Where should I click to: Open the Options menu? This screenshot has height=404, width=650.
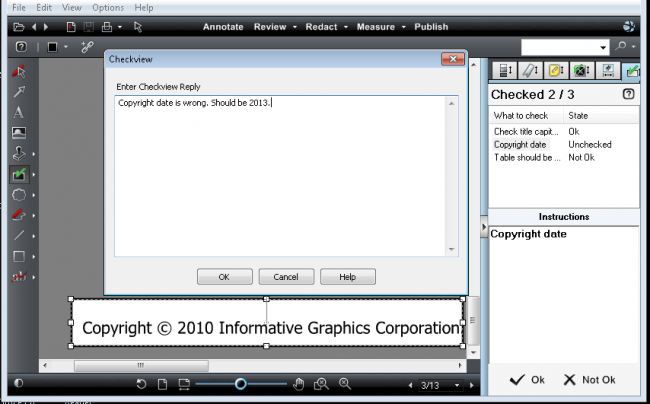click(108, 7)
